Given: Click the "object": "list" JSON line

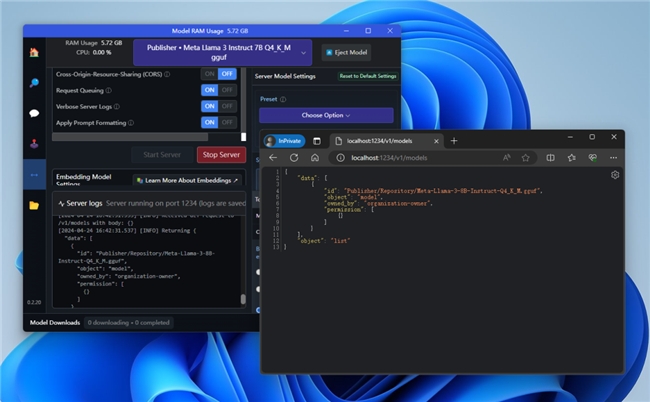Looking at the screenshot, I should (x=324, y=240).
